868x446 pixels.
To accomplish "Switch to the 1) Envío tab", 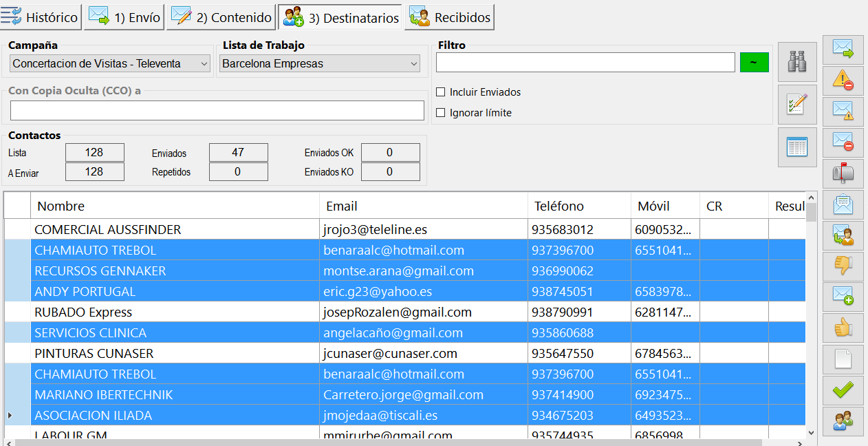I will coord(124,17).
